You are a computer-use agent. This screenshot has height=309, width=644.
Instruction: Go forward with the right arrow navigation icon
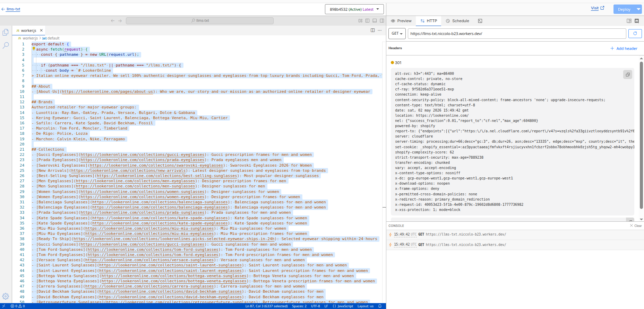120,21
